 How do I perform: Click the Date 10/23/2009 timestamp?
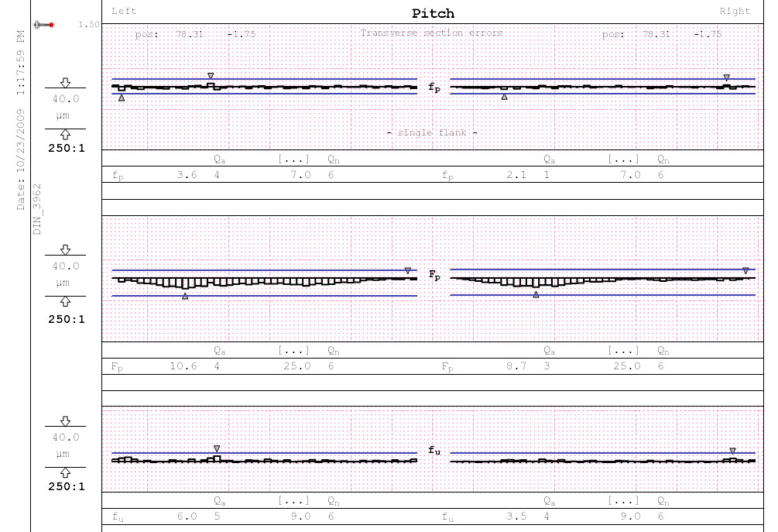point(20,120)
